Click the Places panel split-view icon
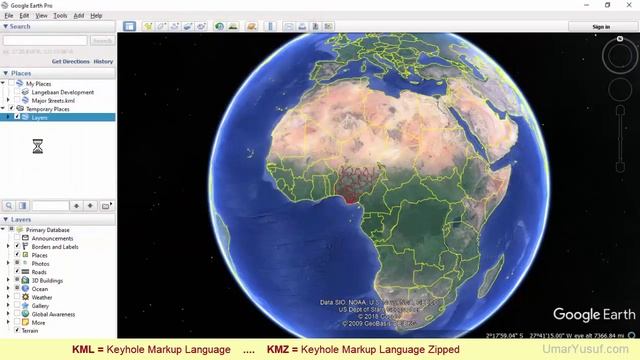The width and height of the screenshot is (640, 360). (23, 206)
